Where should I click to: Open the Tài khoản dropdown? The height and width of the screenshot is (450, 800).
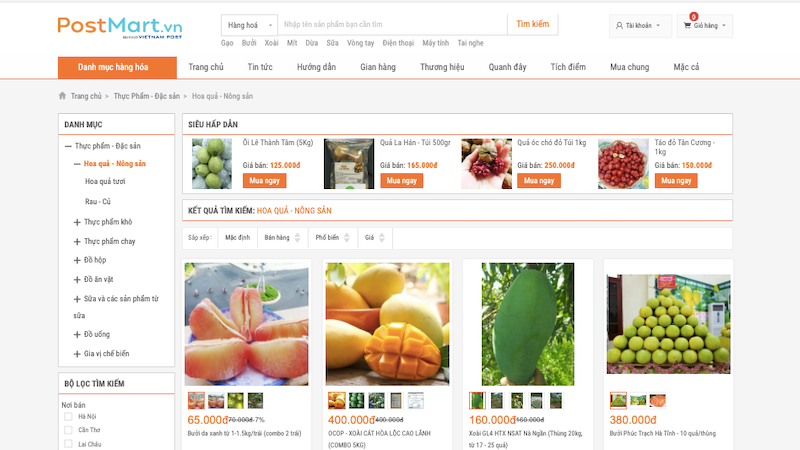(640, 26)
